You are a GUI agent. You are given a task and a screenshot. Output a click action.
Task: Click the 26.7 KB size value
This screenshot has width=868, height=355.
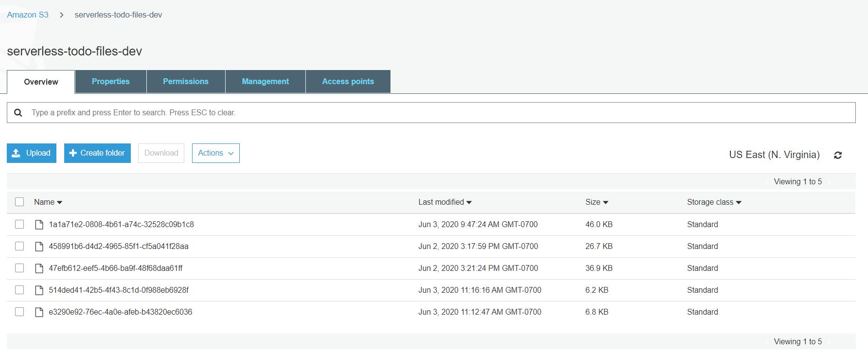(599, 246)
